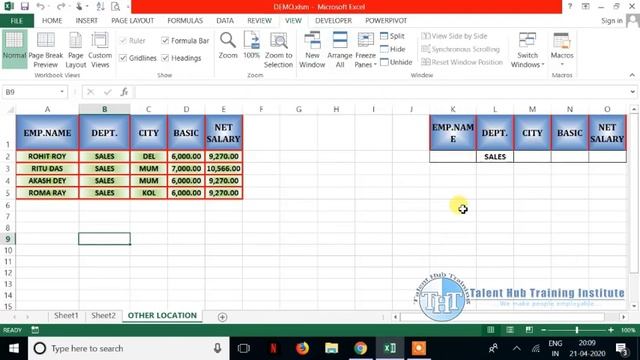Screen dimensions: 640x360
Task: Click the macro recording status bar icon
Action: pos(35,330)
